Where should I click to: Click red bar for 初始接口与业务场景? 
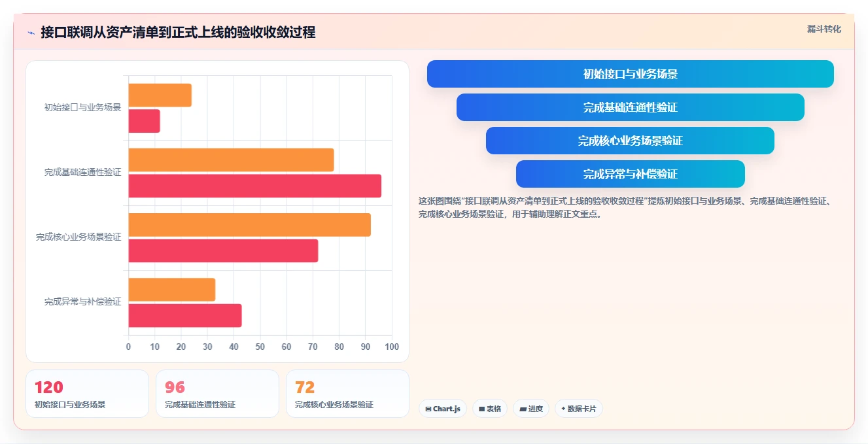[144, 121]
